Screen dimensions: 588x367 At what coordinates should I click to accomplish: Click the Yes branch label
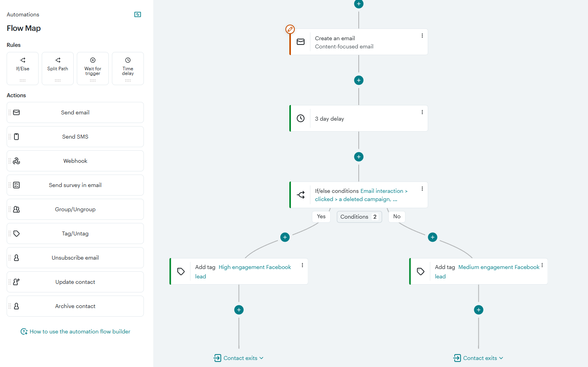pos(321,216)
